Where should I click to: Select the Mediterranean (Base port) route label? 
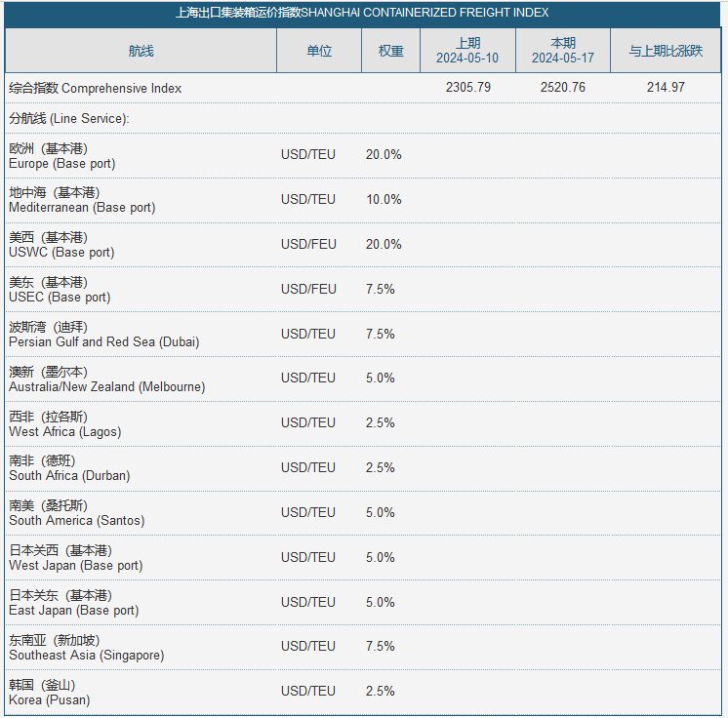[82, 200]
